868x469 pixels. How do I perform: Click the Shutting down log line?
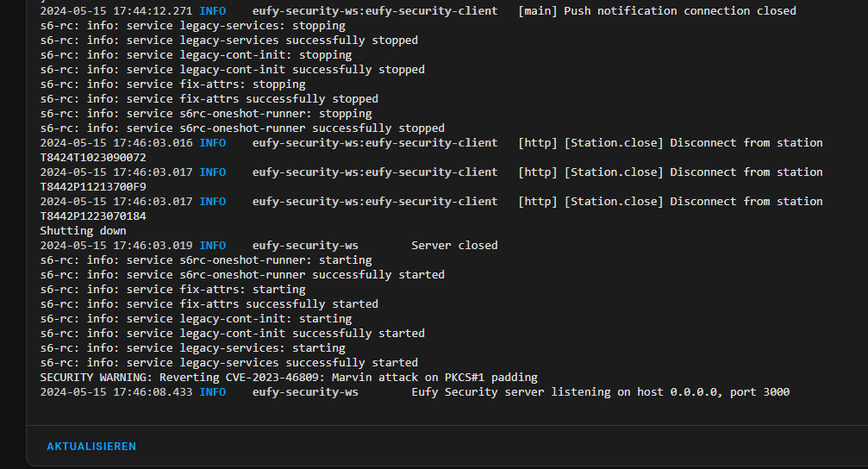click(83, 231)
